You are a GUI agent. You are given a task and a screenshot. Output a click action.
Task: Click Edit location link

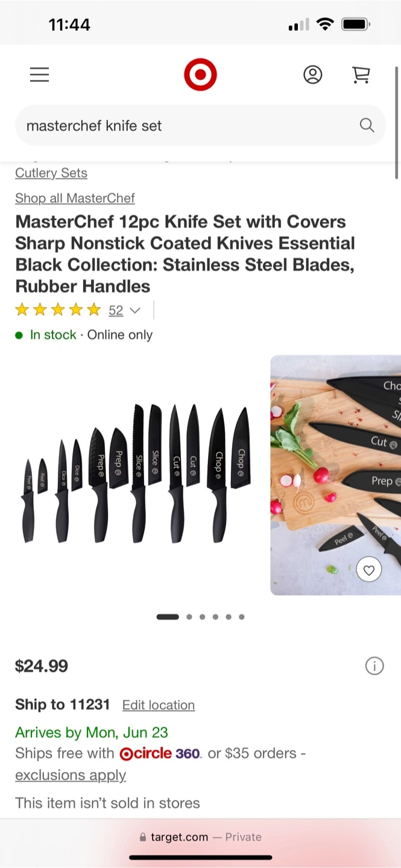click(159, 705)
